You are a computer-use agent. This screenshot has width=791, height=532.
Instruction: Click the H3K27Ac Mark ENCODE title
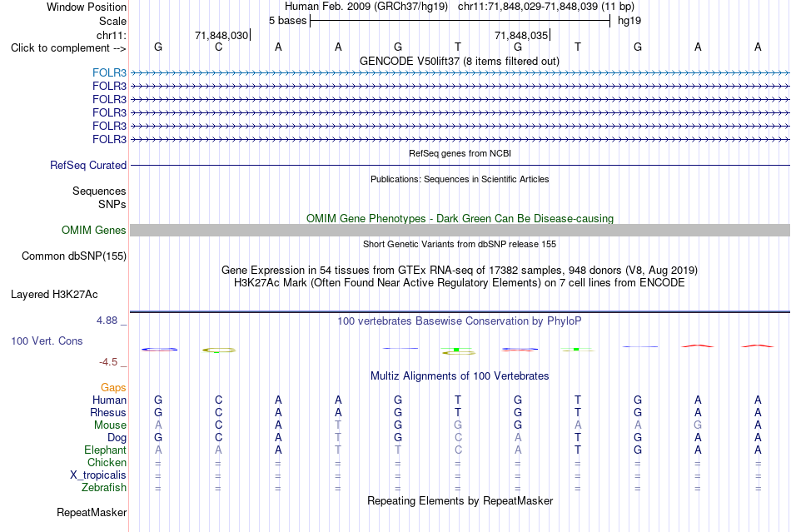(x=460, y=282)
